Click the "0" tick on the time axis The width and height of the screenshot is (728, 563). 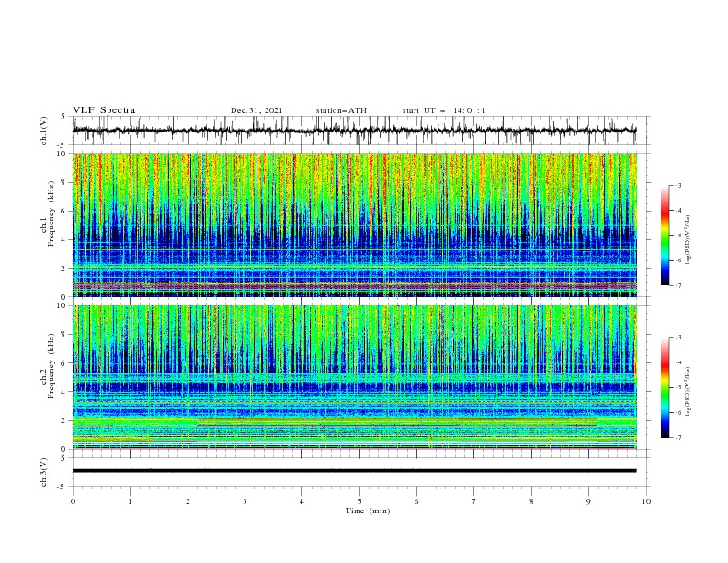coord(73,501)
